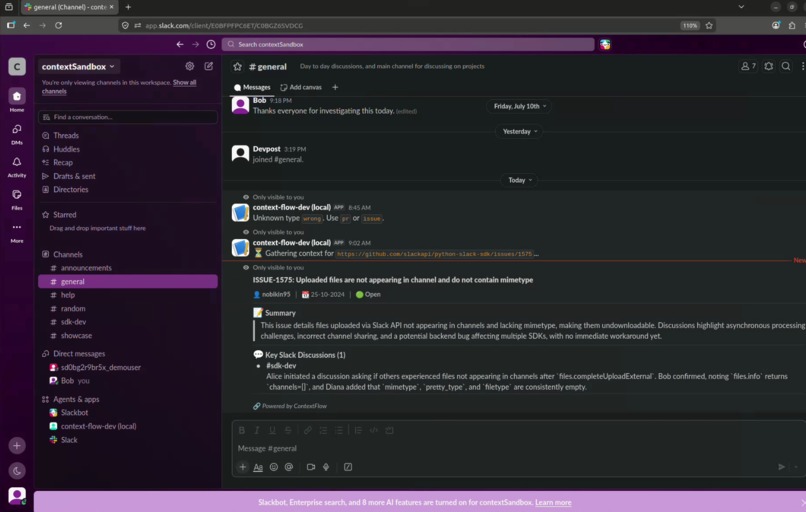Screen dimensions: 806x512
Task: Click the Show all channels link
Action: [x=119, y=86]
